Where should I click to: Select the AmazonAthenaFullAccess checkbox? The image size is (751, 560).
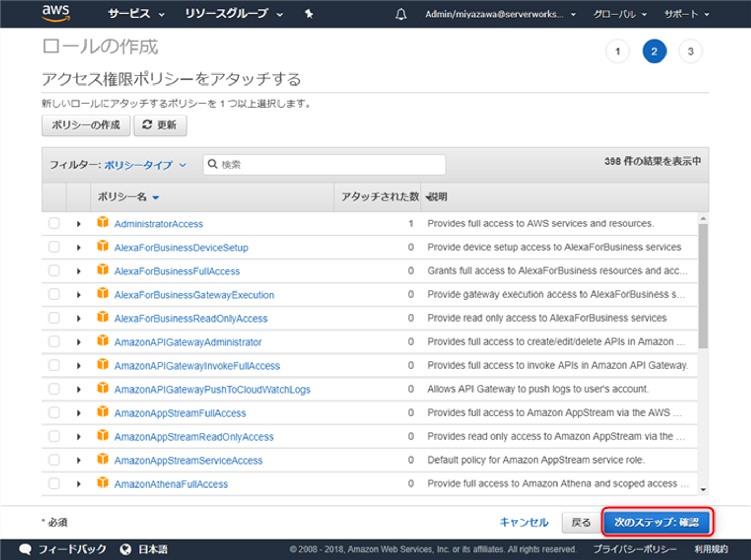click(x=54, y=483)
